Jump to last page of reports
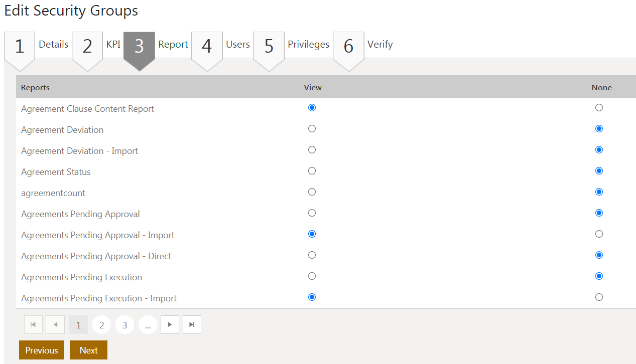The width and height of the screenshot is (636, 364). [192, 325]
